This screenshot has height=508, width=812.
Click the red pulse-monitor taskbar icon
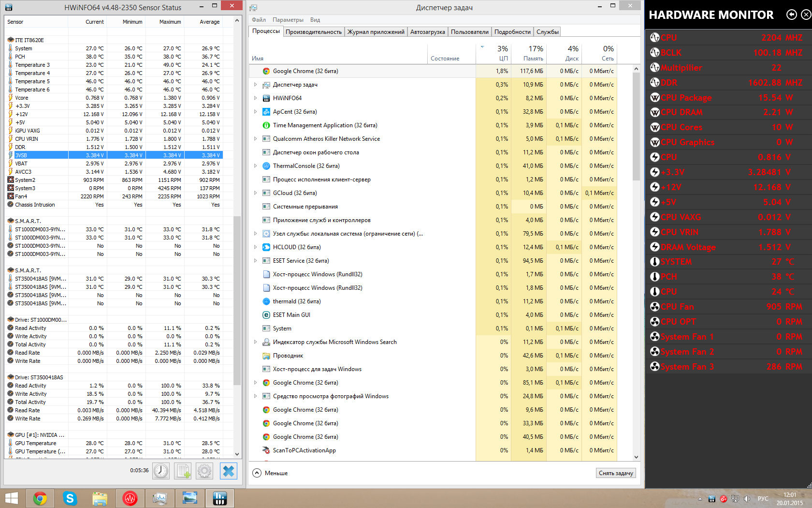130,498
